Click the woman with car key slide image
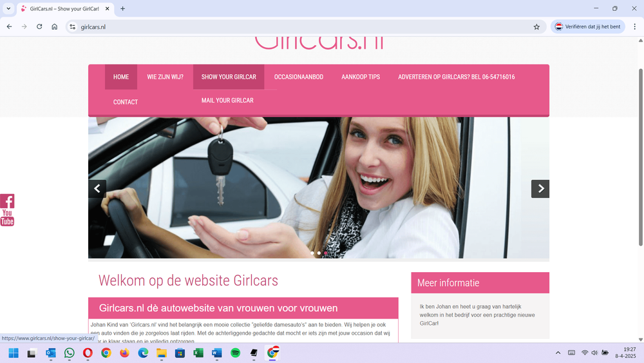Screen dimensions: 644x363 [x=319, y=188]
